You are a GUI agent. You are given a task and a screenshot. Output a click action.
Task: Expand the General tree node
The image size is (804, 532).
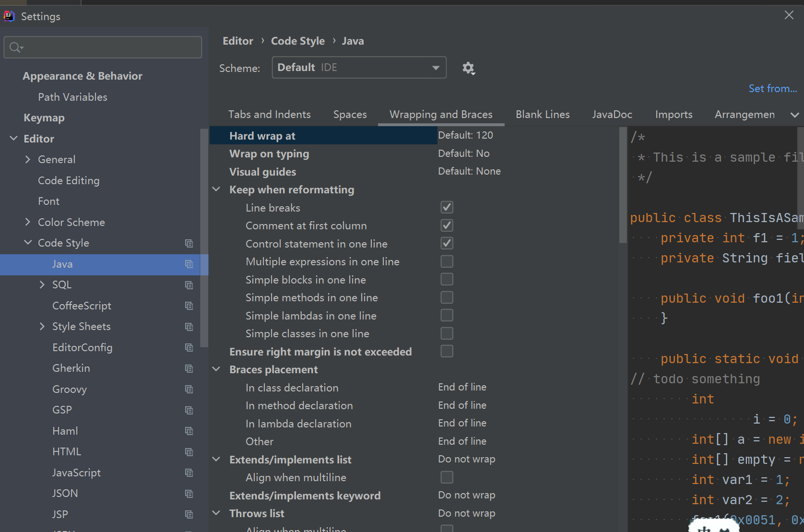click(x=27, y=159)
